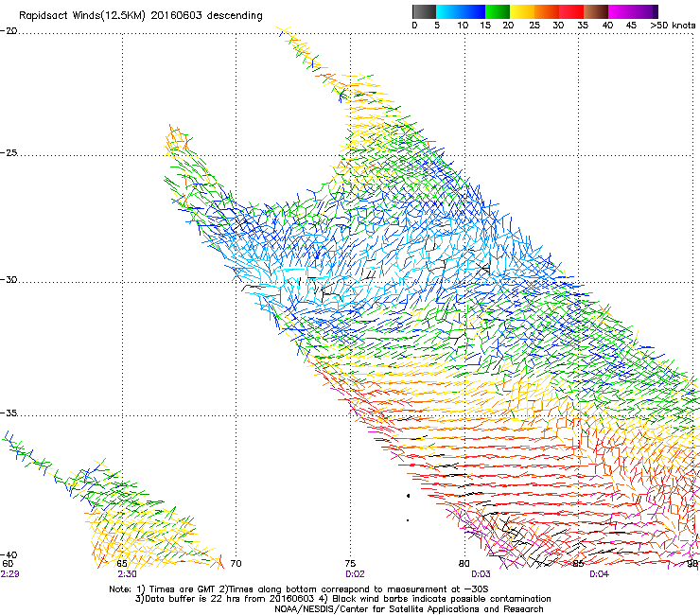Click the legend scale label 45

tap(631, 26)
